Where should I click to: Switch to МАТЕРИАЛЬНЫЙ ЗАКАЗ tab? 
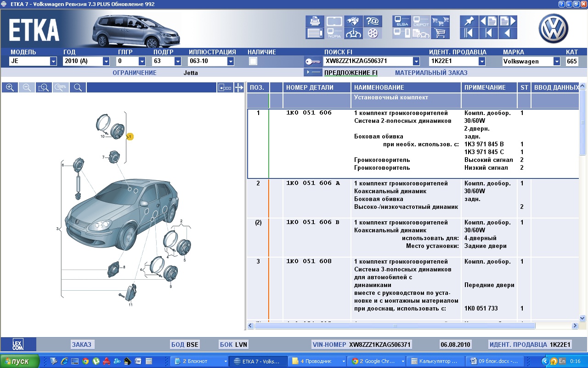pos(431,73)
